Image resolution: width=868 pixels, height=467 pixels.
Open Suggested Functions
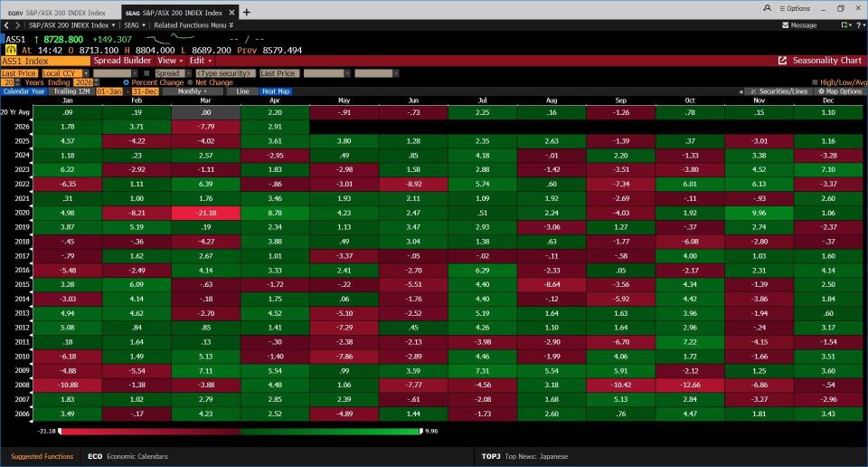tap(42, 456)
